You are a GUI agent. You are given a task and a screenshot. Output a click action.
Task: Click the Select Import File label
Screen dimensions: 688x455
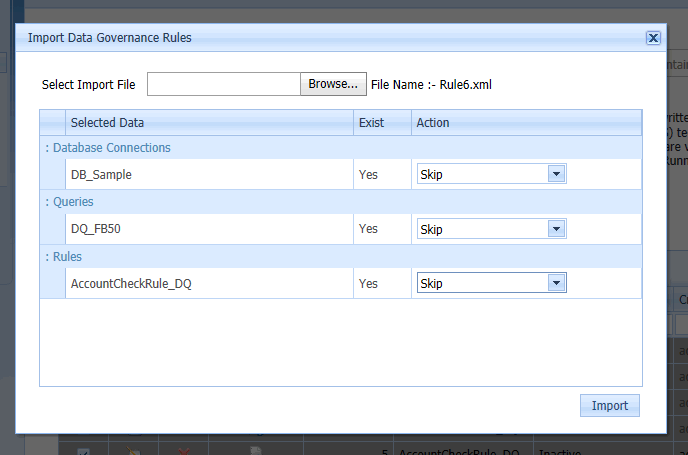click(89, 85)
